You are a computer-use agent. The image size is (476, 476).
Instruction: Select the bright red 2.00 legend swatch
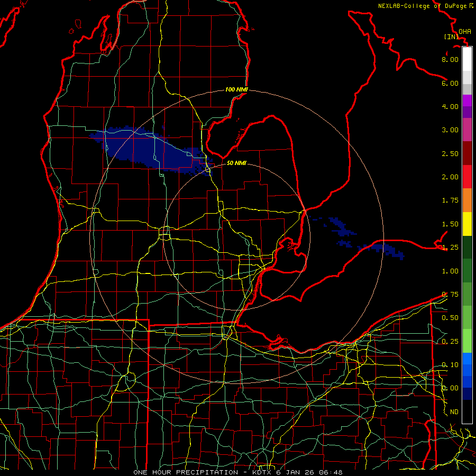(x=467, y=177)
